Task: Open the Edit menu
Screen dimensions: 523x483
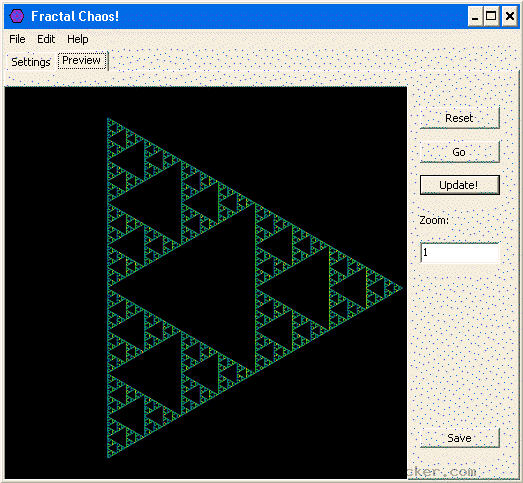Action: tap(46, 39)
